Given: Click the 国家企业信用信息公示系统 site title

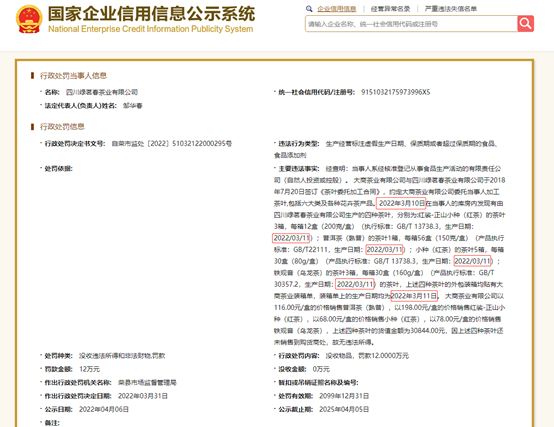Looking at the screenshot, I should pyautogui.click(x=151, y=14).
